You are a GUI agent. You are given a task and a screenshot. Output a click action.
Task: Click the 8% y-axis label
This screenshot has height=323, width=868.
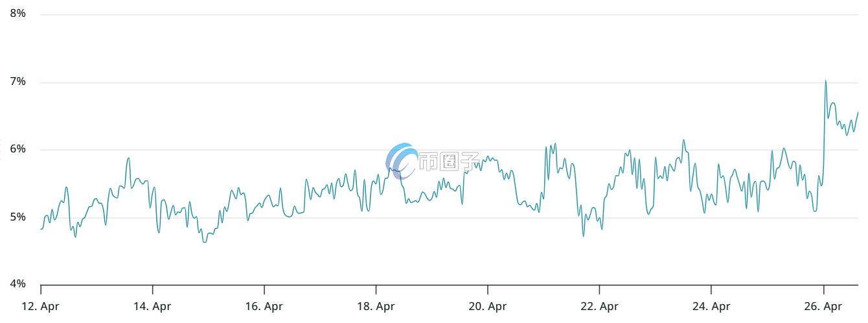[x=17, y=14]
